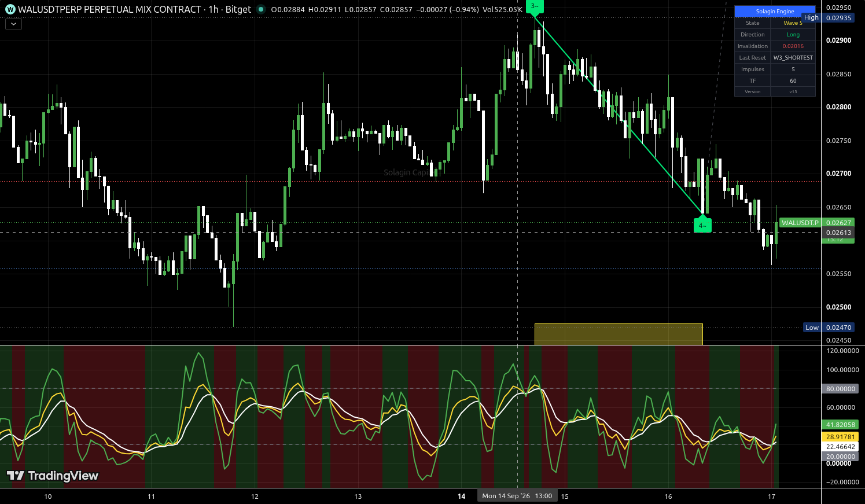Click the Solagin Engine table header

775,12
